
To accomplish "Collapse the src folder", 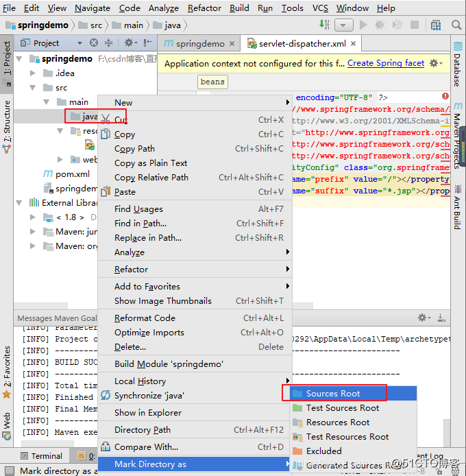I will 33,88.
